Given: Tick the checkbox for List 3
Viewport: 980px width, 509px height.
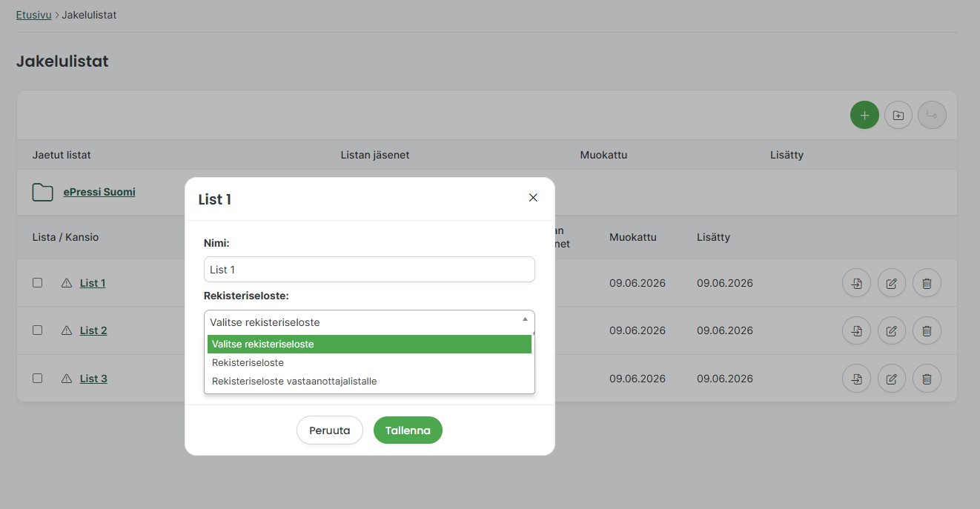Looking at the screenshot, I should tap(38, 379).
